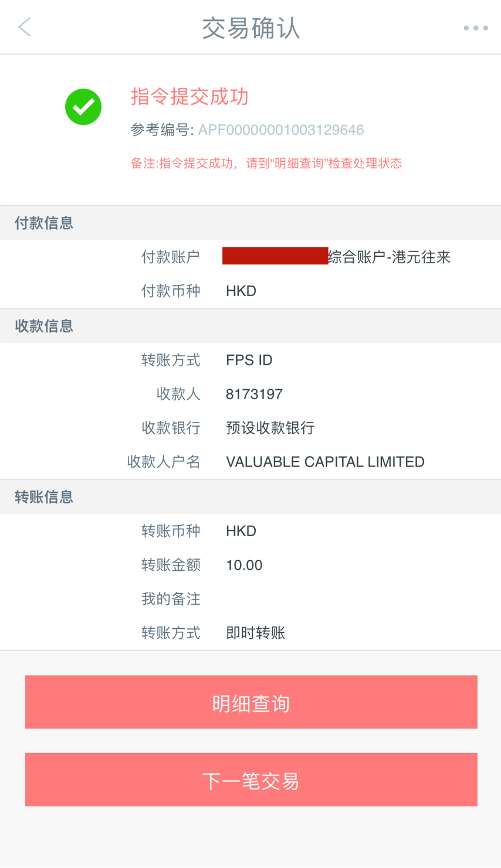Select payee name VALUABLE CAPITAL LIMITED

[x=325, y=461]
